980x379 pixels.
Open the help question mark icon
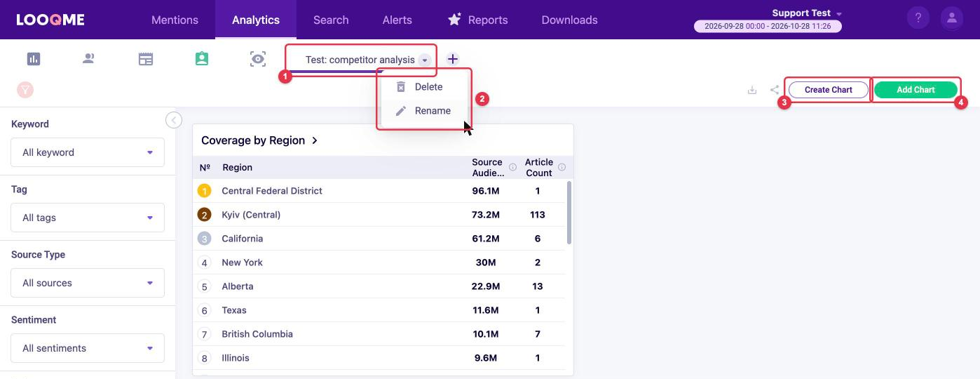coord(918,18)
